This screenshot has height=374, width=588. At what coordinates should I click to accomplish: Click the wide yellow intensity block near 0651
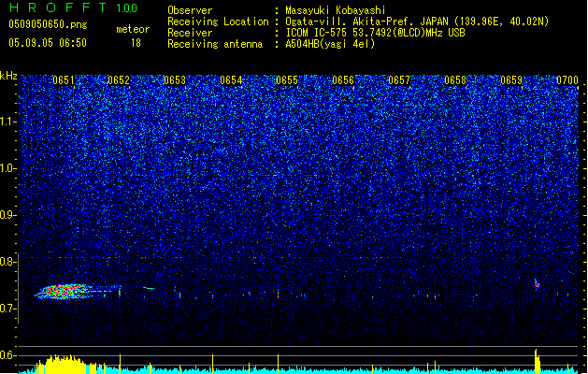pyautogui.click(x=65, y=365)
